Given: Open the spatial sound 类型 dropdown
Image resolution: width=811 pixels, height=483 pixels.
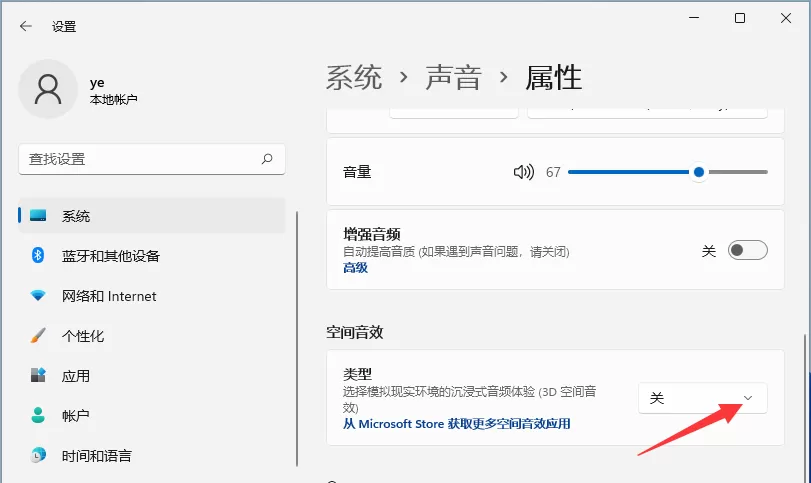Looking at the screenshot, I should pyautogui.click(x=702, y=398).
